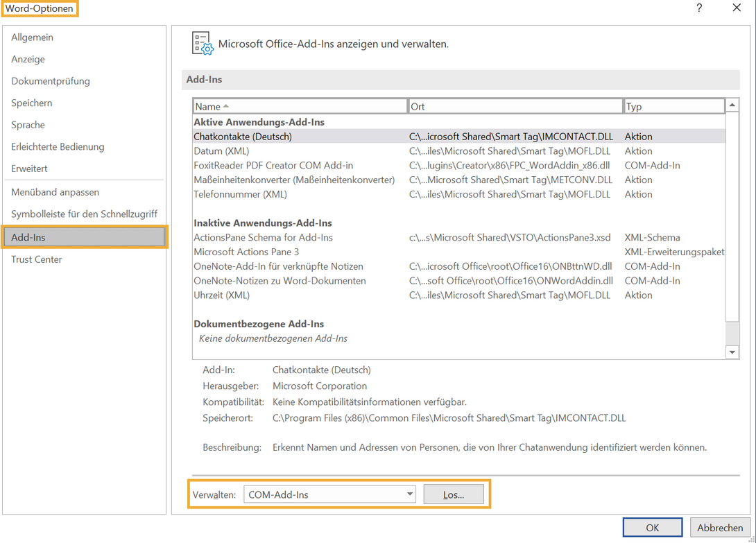Click the list scrollbar down arrow
Viewport: 756px width, 543px height.
click(732, 352)
